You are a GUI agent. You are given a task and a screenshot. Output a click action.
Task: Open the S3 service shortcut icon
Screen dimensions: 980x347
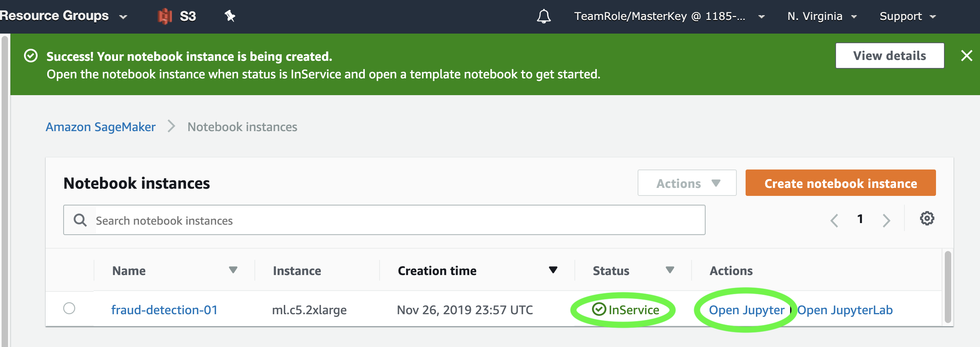pyautogui.click(x=165, y=16)
